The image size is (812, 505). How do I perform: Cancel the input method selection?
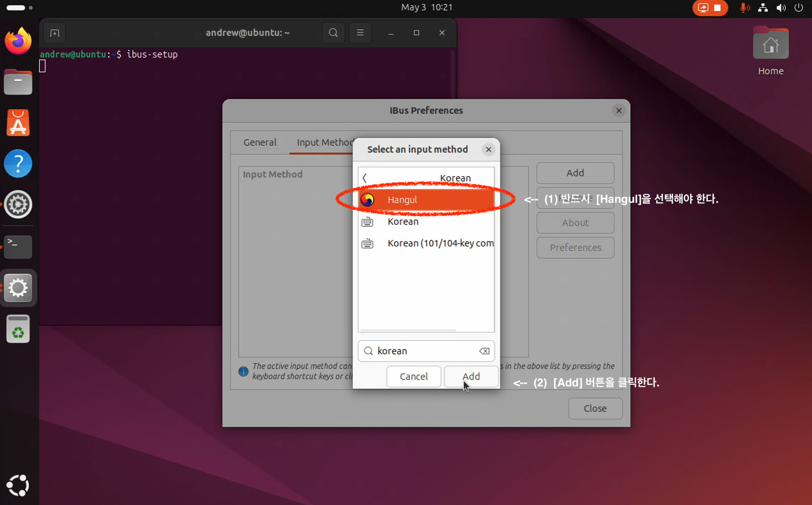pos(413,376)
